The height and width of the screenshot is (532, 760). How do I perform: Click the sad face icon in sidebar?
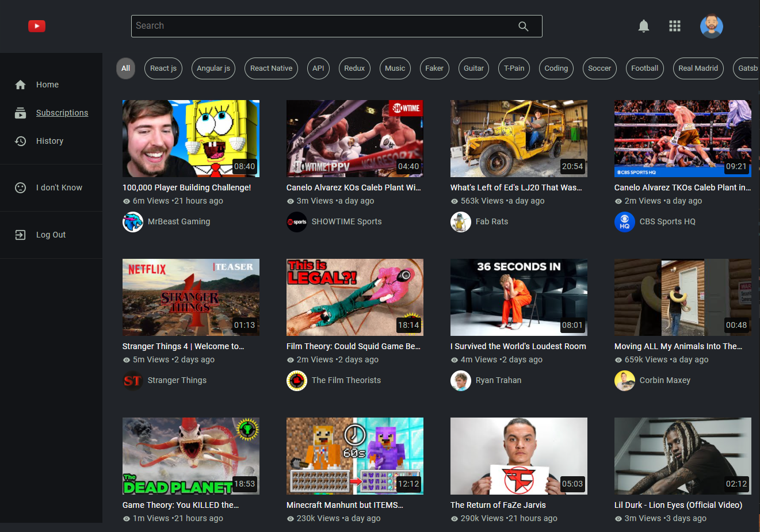[21, 187]
